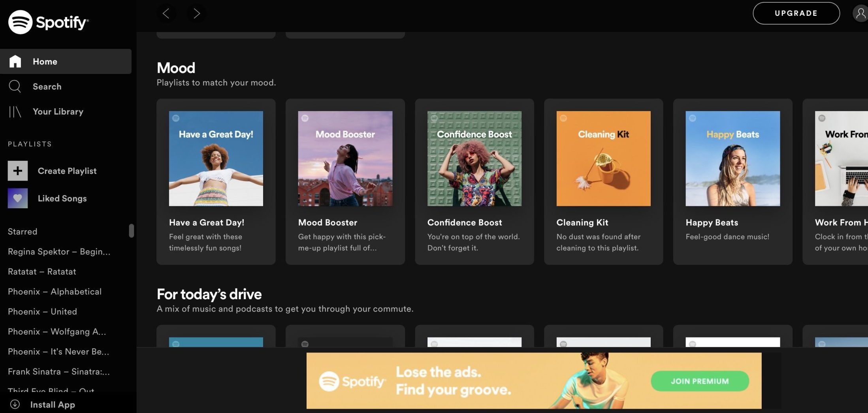Click the Spotify logo icon
This screenshot has width=868, height=413.
point(20,22)
